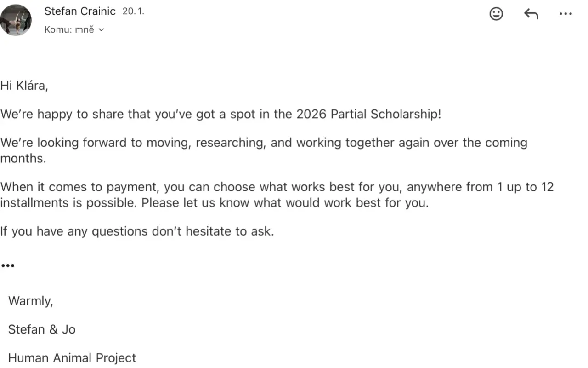Click the Warmly closing line
588x368 pixels.
[x=31, y=301]
